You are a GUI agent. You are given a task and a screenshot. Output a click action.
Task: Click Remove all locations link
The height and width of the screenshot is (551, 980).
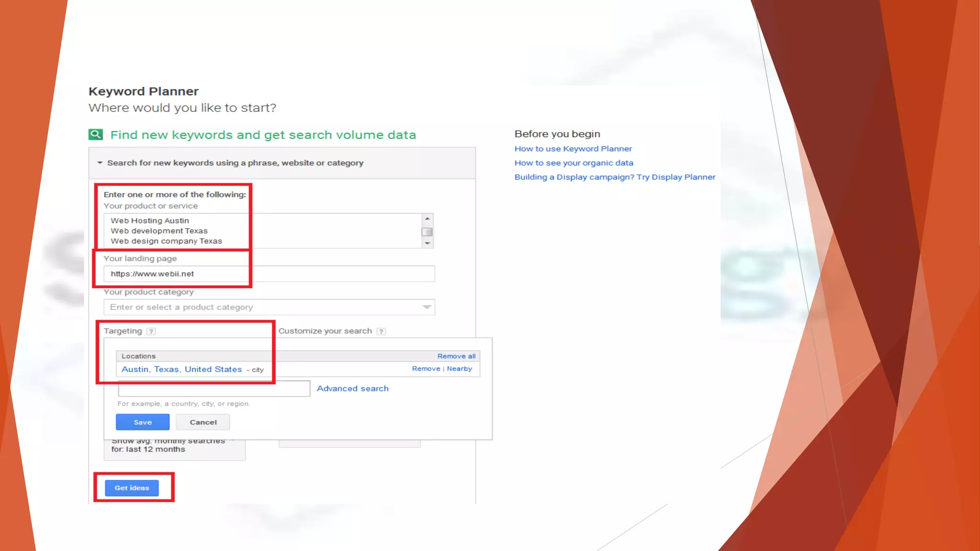click(456, 356)
